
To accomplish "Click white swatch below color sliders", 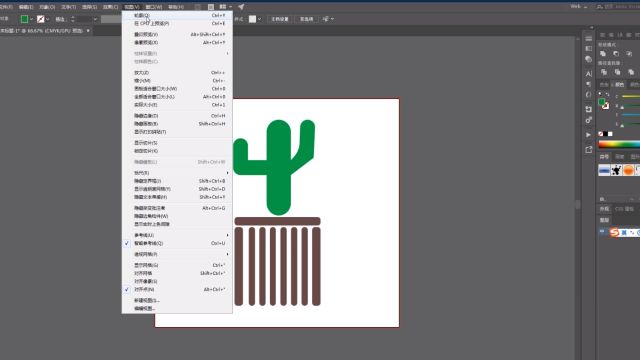I will [610, 134].
